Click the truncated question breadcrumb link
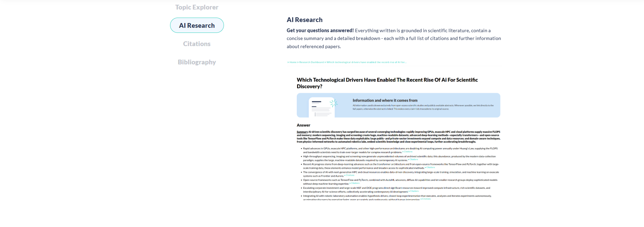This screenshot has width=644, height=227. click(367, 62)
